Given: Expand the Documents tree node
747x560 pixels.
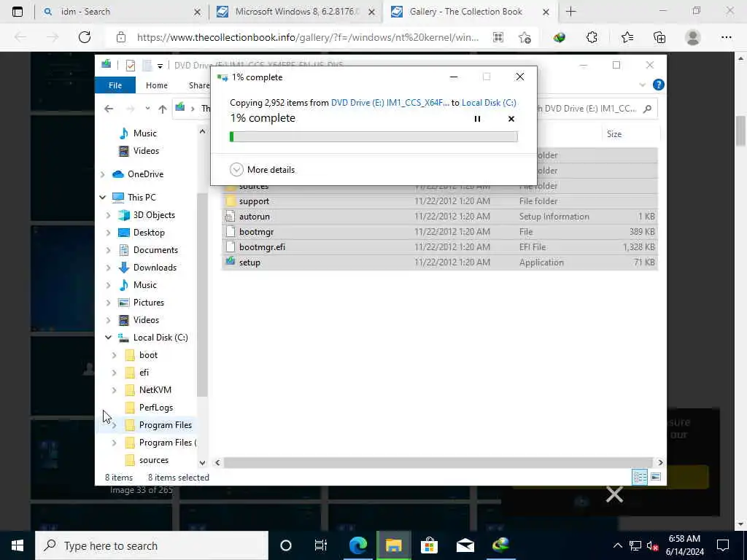Looking at the screenshot, I should [108, 250].
